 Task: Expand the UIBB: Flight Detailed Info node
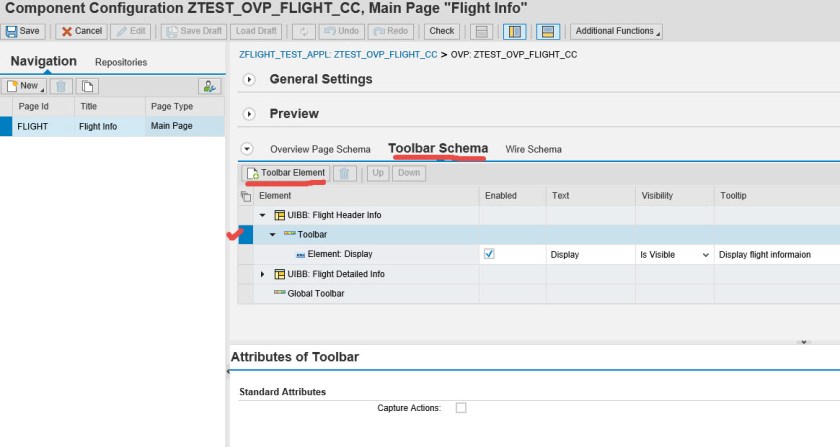click(x=264, y=274)
